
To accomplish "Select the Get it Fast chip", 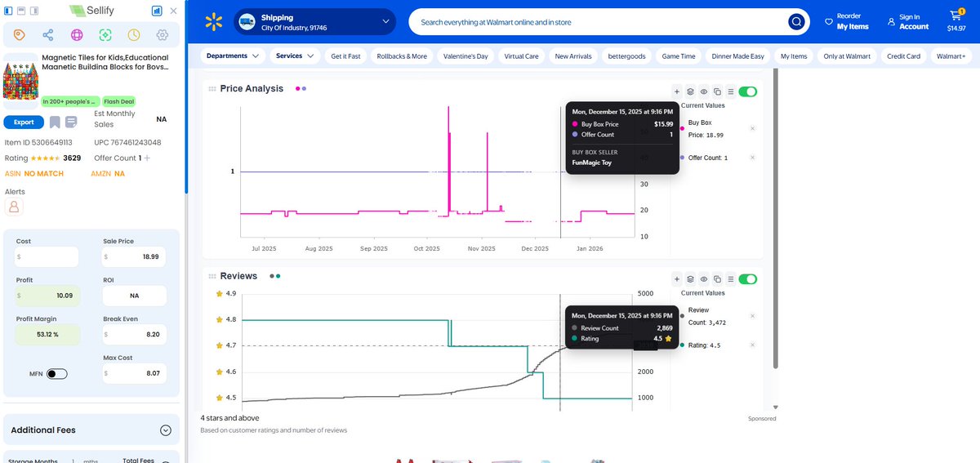I will 345,56.
